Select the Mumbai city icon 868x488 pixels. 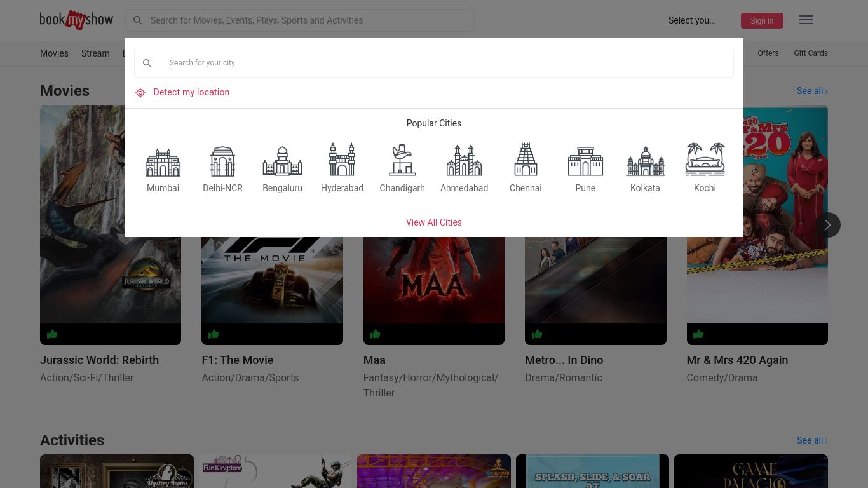point(163,162)
